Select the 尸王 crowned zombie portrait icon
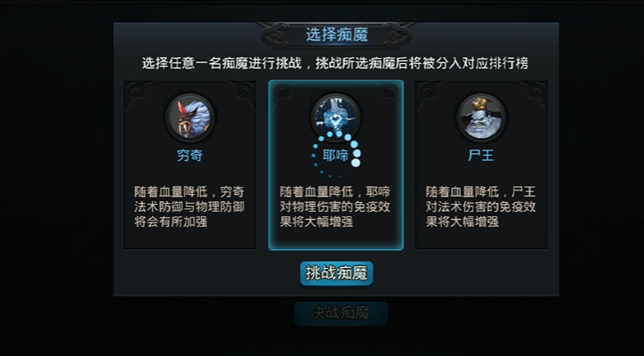 [481, 118]
